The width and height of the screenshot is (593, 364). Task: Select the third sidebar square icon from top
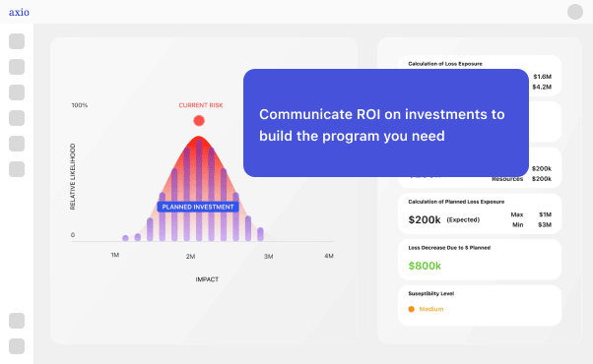click(x=17, y=92)
